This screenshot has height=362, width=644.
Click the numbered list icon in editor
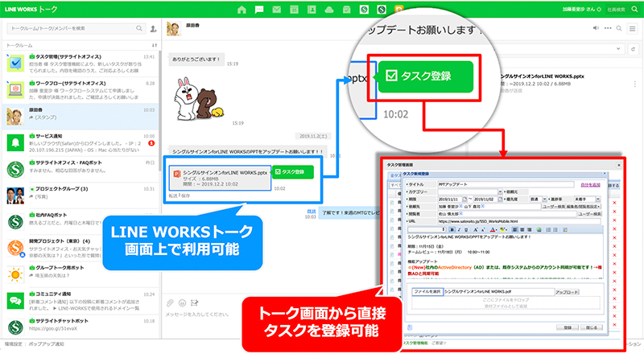pyautogui.click(x=549, y=229)
